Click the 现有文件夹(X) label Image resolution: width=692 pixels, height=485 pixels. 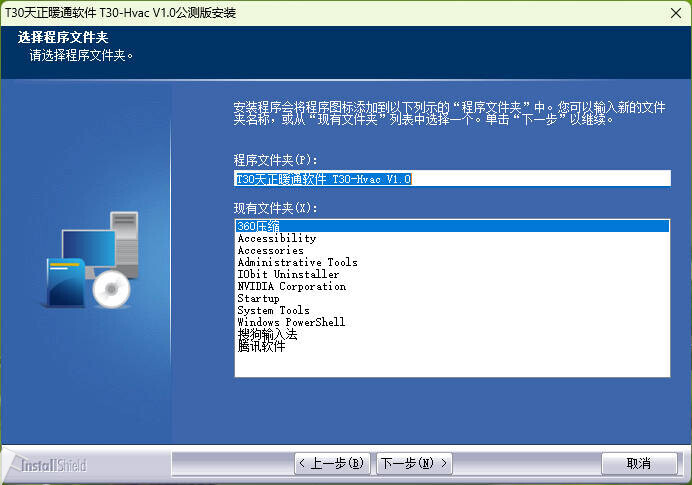[275, 208]
